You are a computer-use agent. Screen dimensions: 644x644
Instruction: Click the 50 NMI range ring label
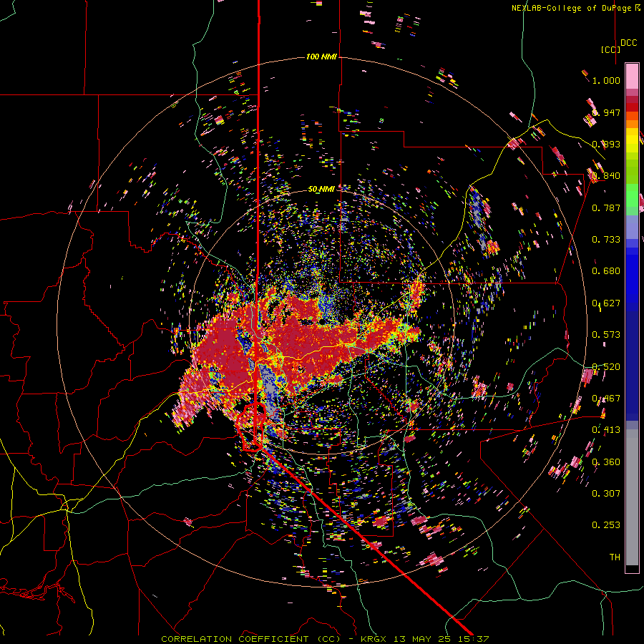pyautogui.click(x=321, y=189)
